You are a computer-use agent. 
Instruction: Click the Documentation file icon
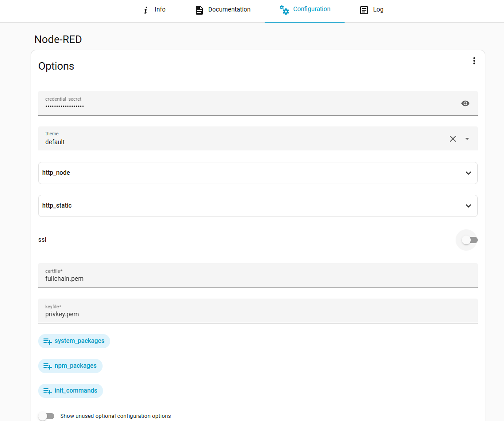(199, 10)
